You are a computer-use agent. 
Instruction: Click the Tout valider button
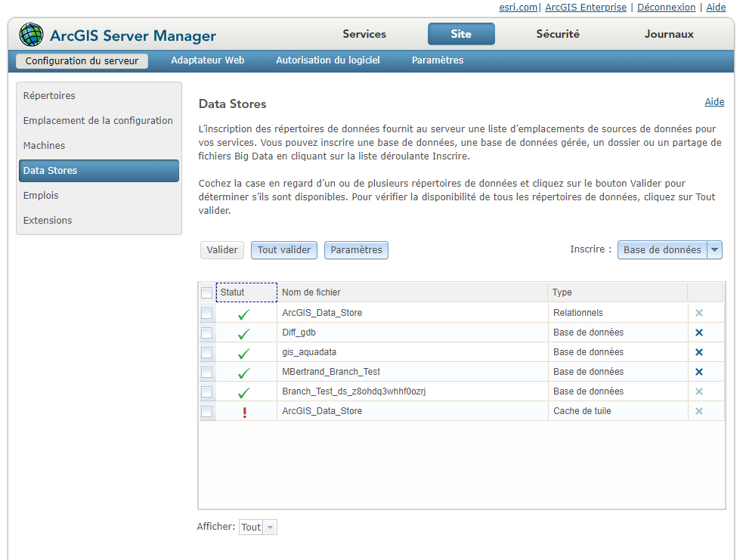pyautogui.click(x=284, y=250)
